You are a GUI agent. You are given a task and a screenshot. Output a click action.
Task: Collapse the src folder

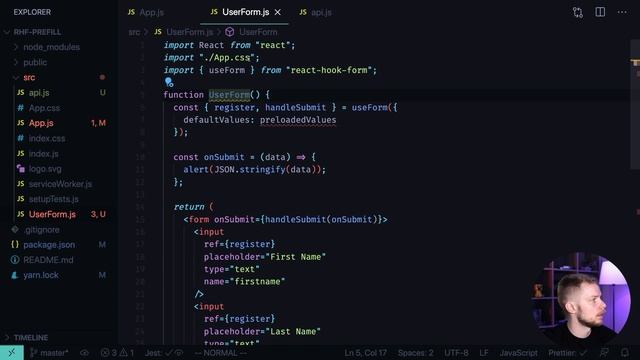[29, 77]
